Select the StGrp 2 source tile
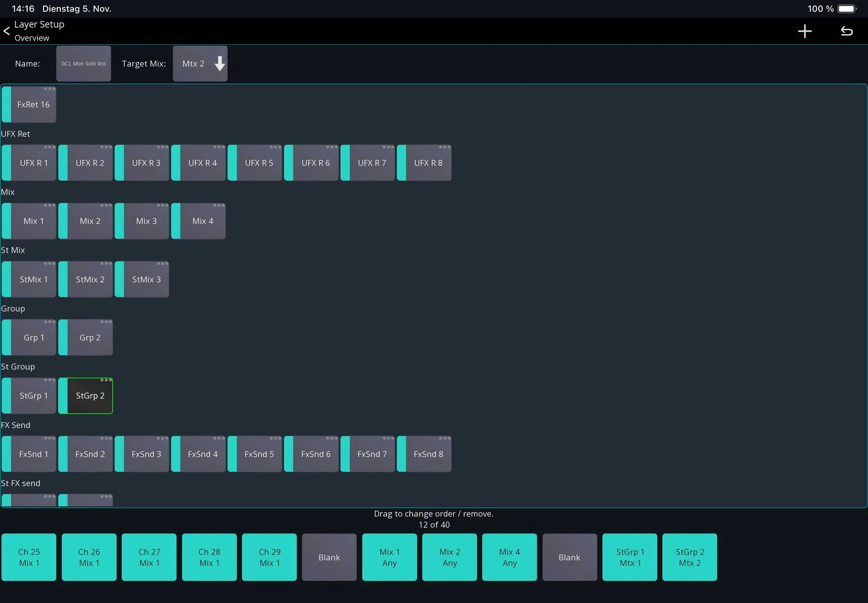 tap(85, 396)
